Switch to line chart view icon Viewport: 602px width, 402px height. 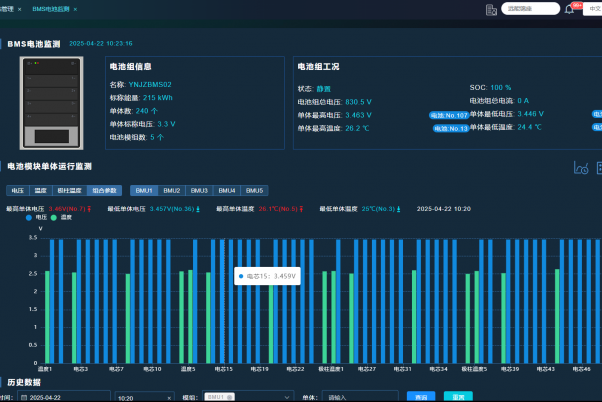579,167
